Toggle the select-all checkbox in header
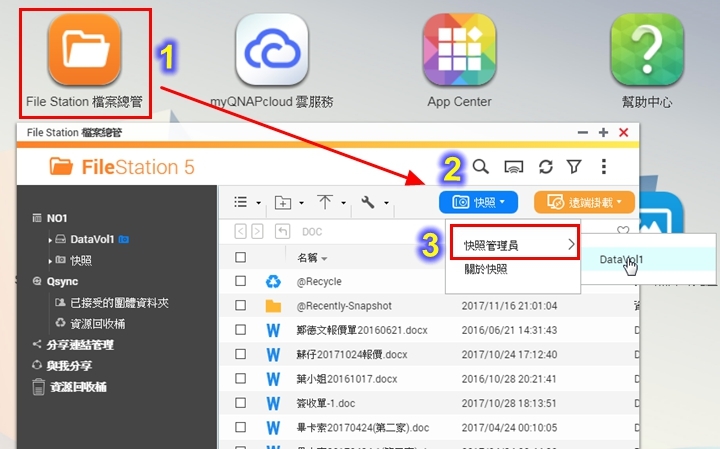The width and height of the screenshot is (720, 449). (240, 257)
